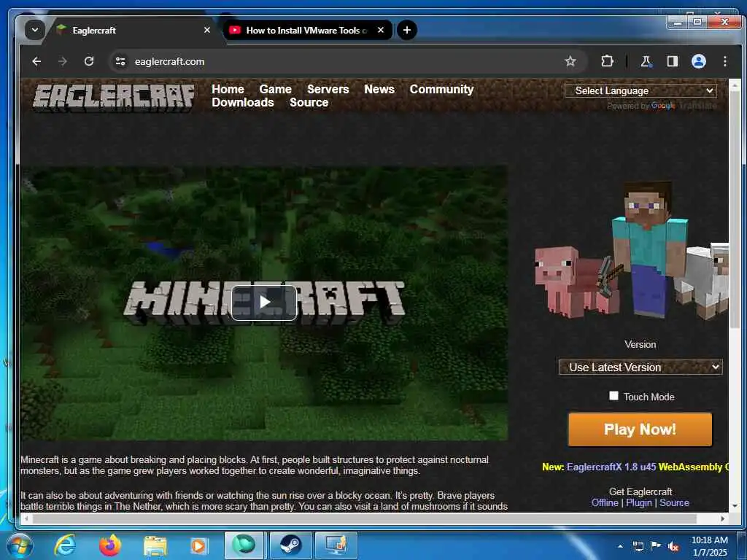Open the browser extensions puzzle icon
The width and height of the screenshot is (747, 560).
pos(607,61)
